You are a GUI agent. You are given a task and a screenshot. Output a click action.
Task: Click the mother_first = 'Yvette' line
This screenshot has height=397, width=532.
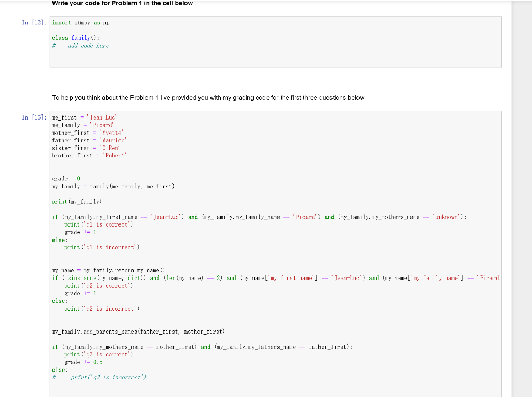pos(87,133)
